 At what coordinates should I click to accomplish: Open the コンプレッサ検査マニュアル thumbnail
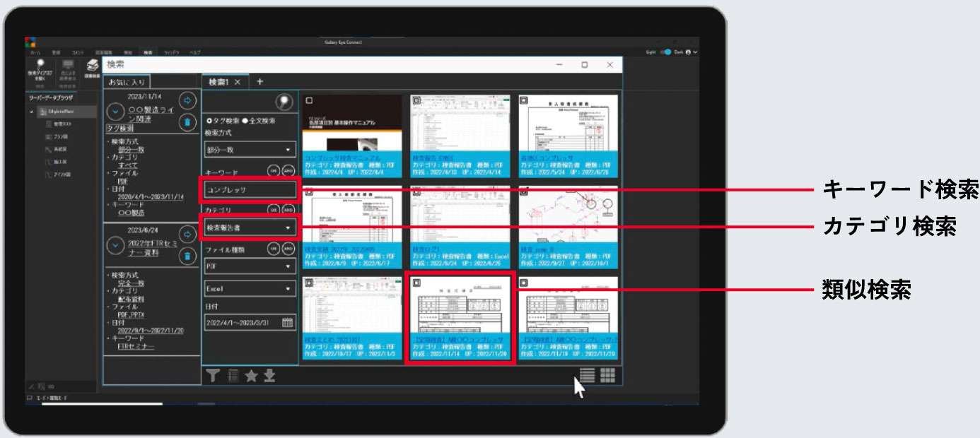pyautogui.click(x=352, y=136)
